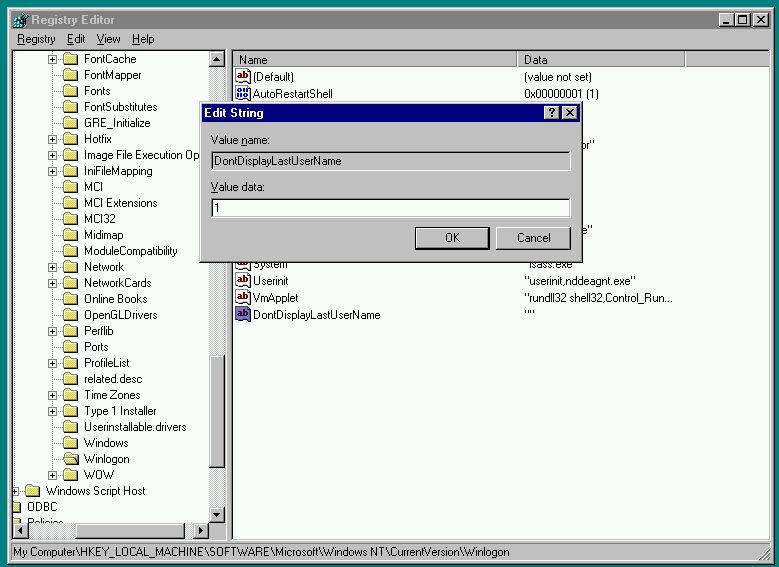Click the tree scrollbar up arrow
This screenshot has width=779, height=567.
tap(217, 60)
